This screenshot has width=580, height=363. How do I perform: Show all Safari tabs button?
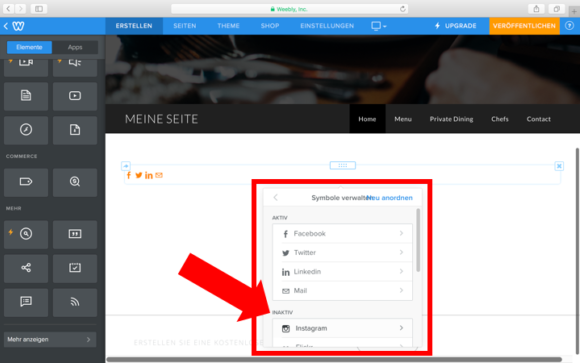(556, 9)
